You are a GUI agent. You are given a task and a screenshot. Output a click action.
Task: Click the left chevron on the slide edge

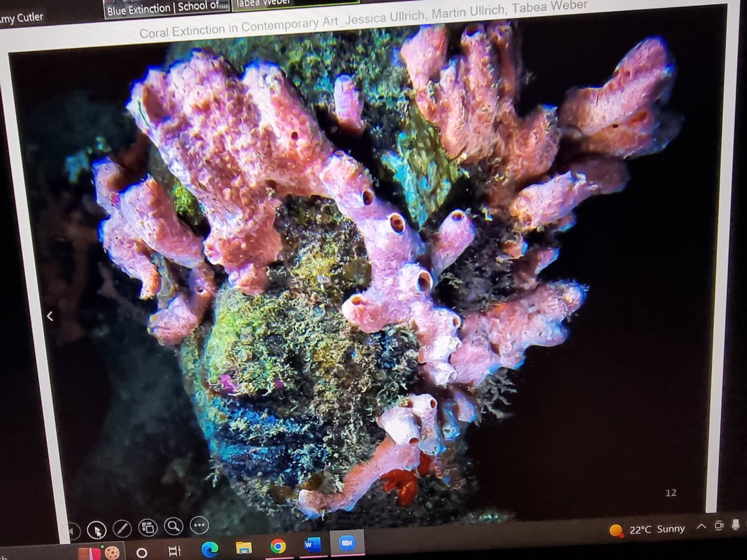(x=50, y=317)
